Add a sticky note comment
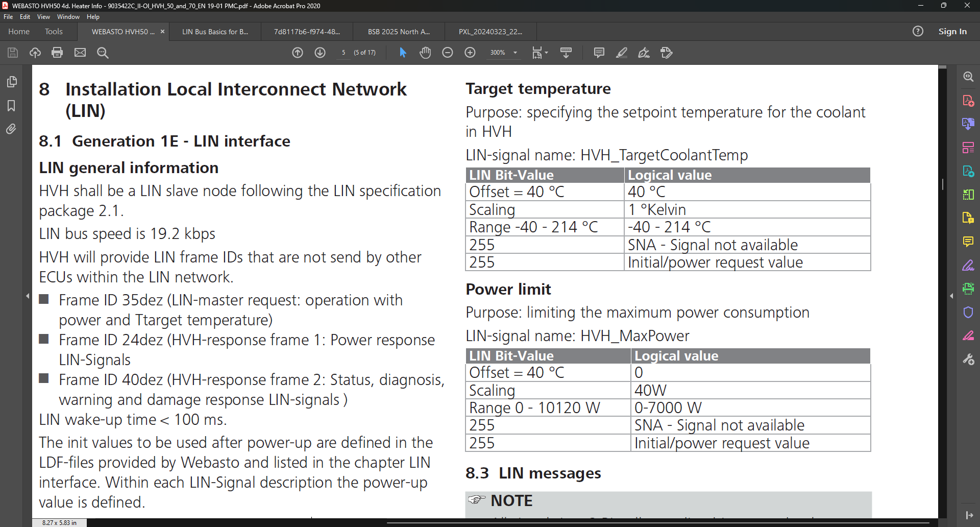The height and width of the screenshot is (527, 980). pos(599,53)
